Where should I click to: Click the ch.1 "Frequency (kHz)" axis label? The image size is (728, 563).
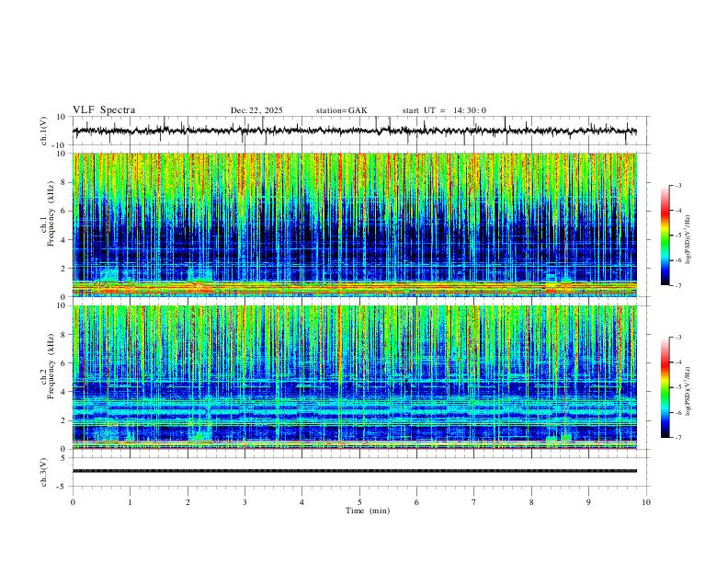(51, 213)
